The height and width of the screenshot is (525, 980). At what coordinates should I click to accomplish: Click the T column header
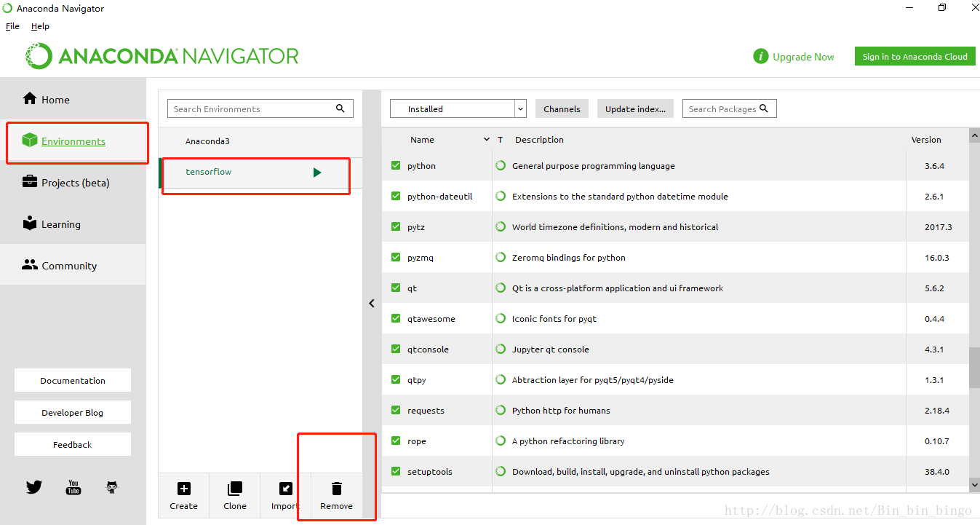(501, 139)
